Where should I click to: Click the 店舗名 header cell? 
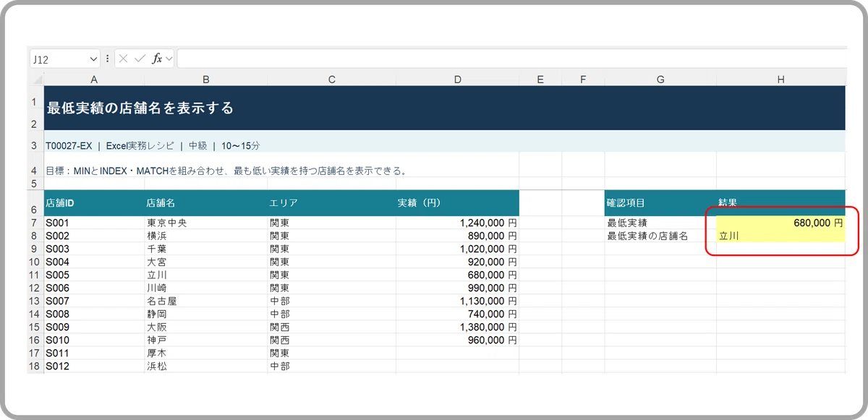pos(205,203)
